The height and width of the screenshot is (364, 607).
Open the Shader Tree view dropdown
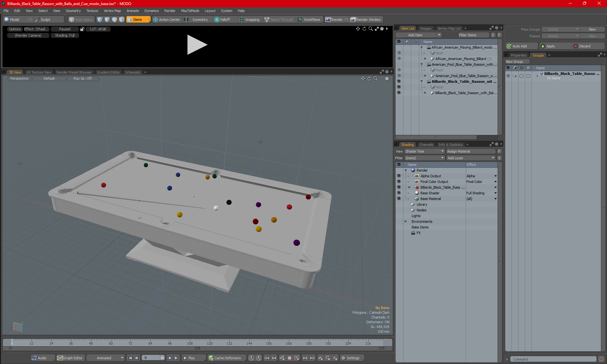click(425, 151)
